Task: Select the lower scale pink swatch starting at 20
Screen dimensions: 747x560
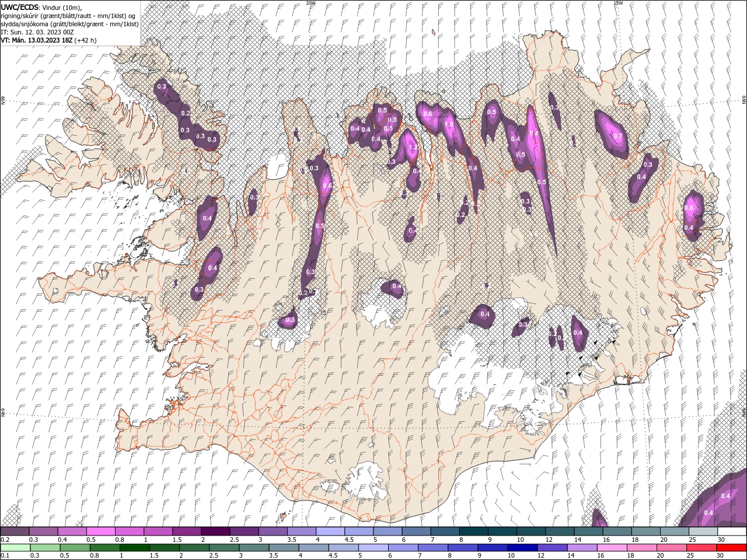Action: coord(673,548)
